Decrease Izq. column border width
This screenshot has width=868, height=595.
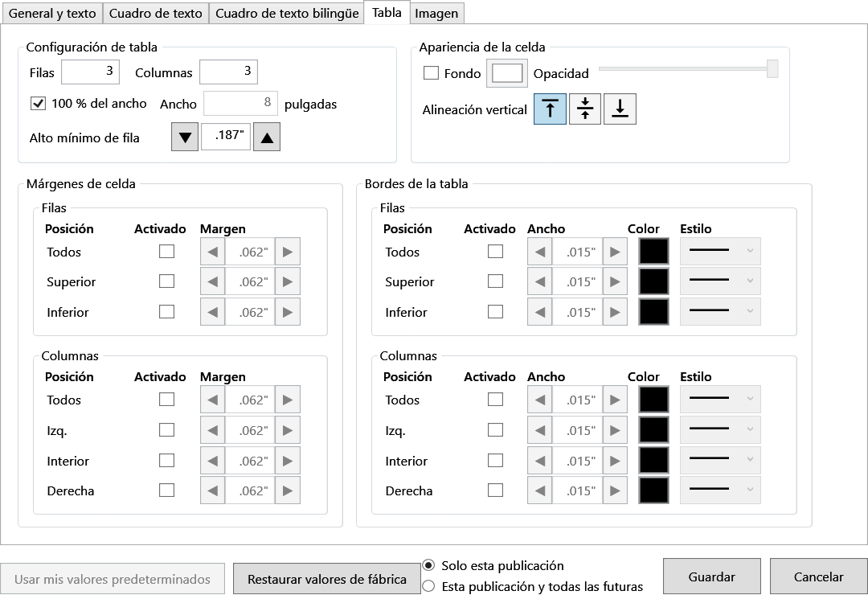540,430
